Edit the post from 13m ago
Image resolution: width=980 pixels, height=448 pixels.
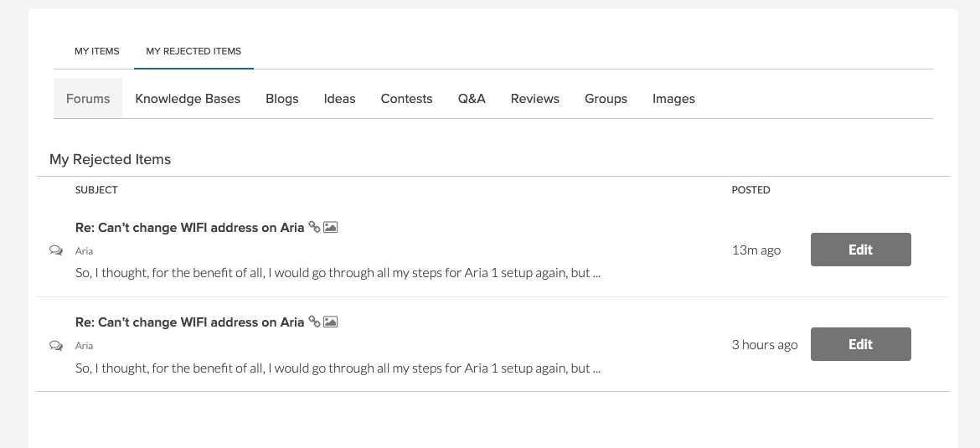coord(860,250)
